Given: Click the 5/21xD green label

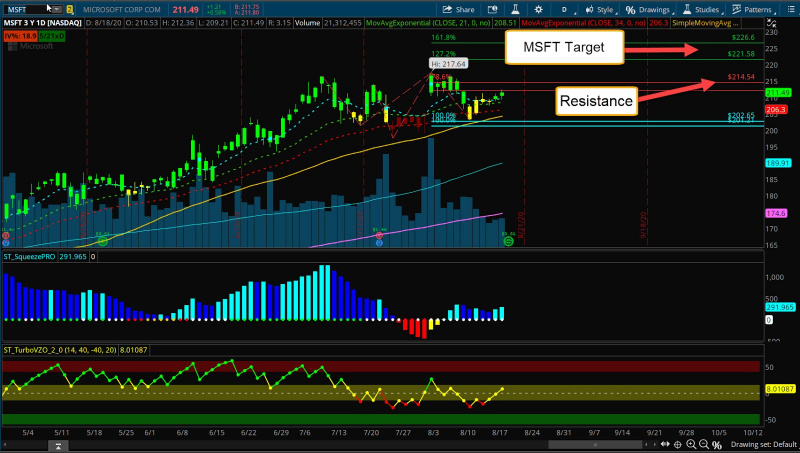Looking at the screenshot, I should pos(52,36).
